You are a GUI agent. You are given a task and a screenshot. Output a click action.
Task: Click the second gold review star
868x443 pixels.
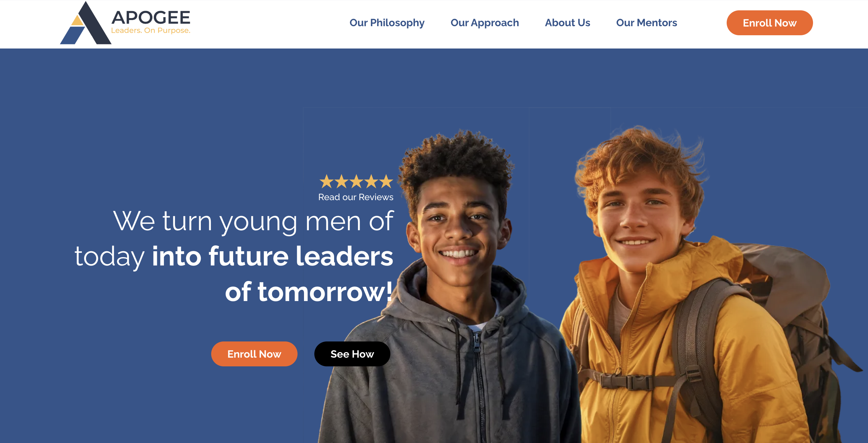point(341,181)
